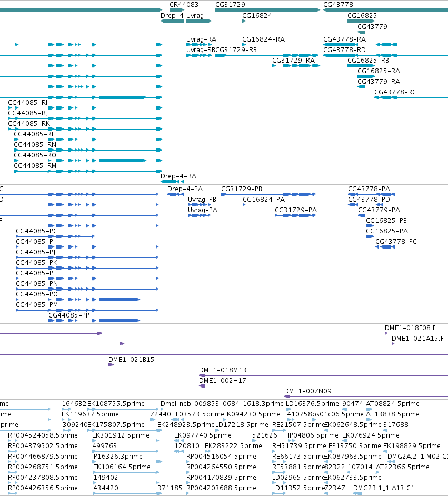Select transcript Drep-4-RA
448x496 pixels.
[178, 176]
